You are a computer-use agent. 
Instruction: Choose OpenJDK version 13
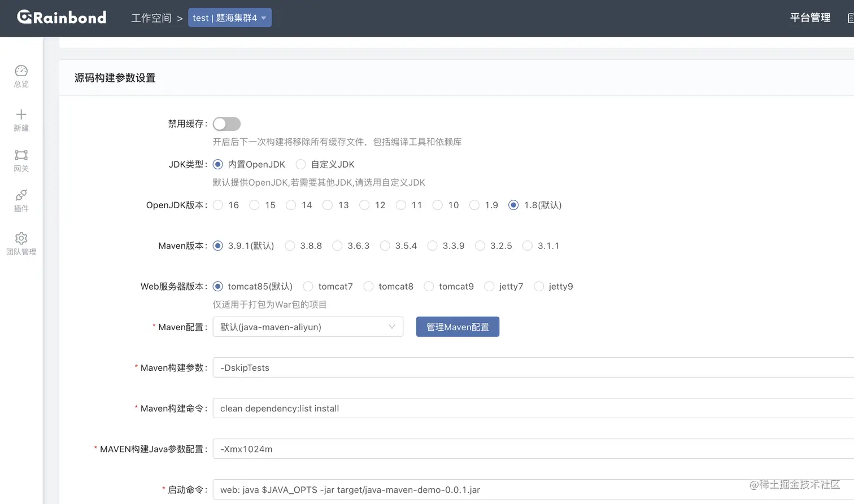coord(328,205)
